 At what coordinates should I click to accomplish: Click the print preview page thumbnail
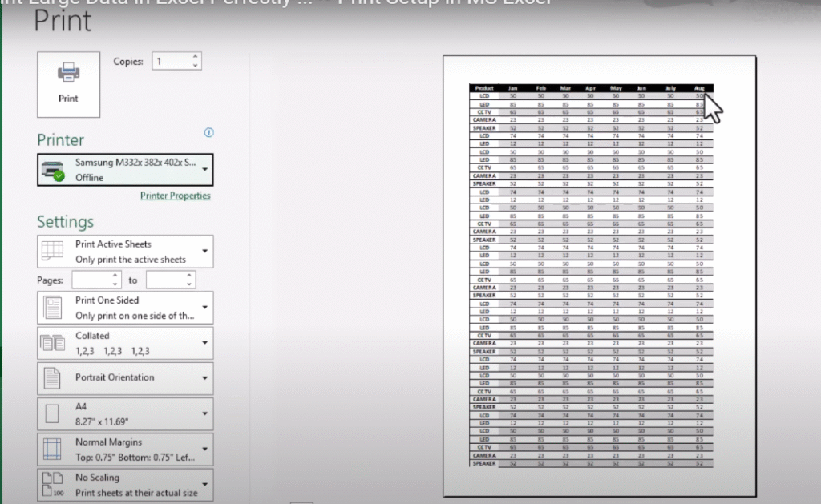(599, 276)
